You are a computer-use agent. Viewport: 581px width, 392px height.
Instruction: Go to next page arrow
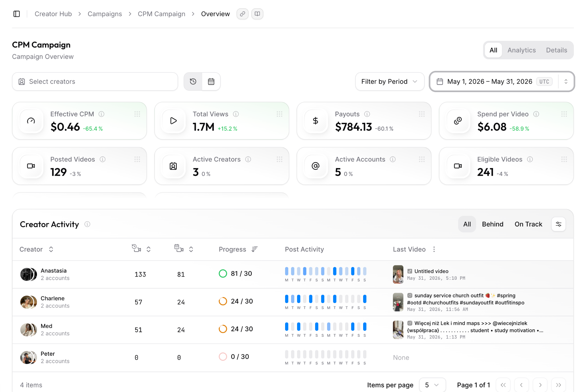coord(540,385)
